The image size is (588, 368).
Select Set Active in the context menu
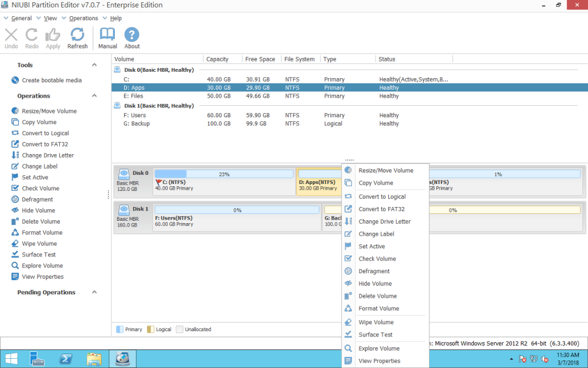[372, 246]
